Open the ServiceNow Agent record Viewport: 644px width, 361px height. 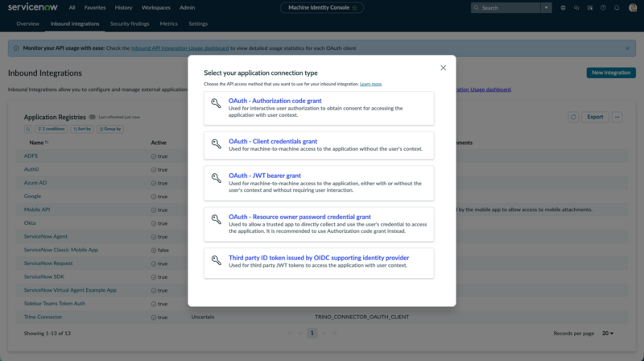pyautogui.click(x=46, y=236)
